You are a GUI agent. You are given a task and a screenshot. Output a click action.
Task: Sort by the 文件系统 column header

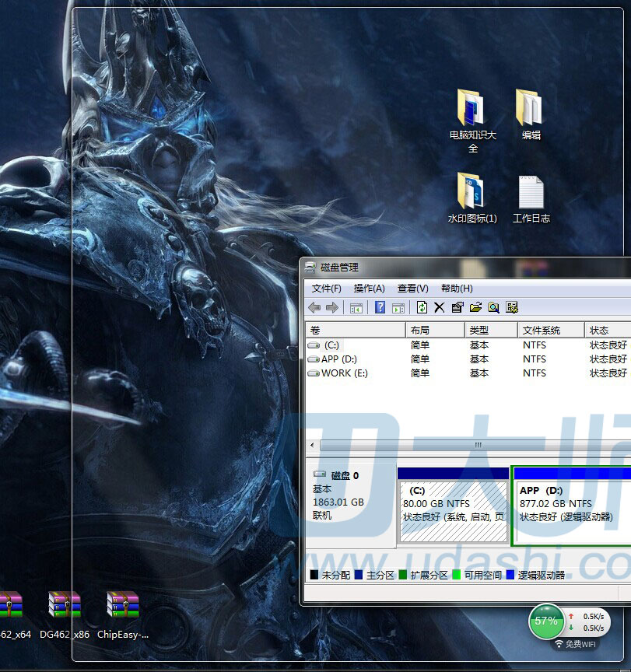coord(551,330)
